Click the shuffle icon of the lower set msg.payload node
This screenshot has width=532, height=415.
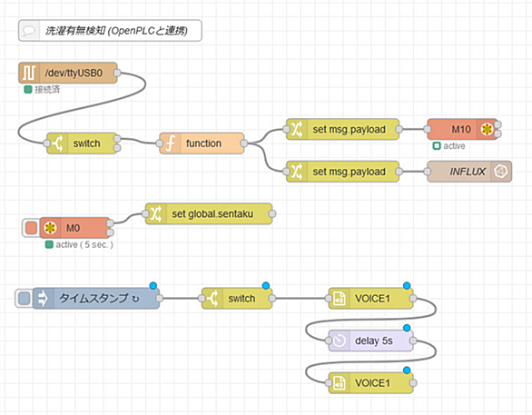coord(297,172)
